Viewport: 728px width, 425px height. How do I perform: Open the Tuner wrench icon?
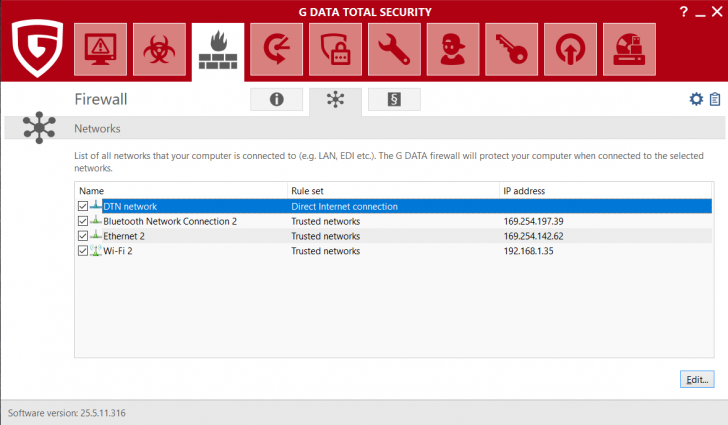click(x=394, y=49)
